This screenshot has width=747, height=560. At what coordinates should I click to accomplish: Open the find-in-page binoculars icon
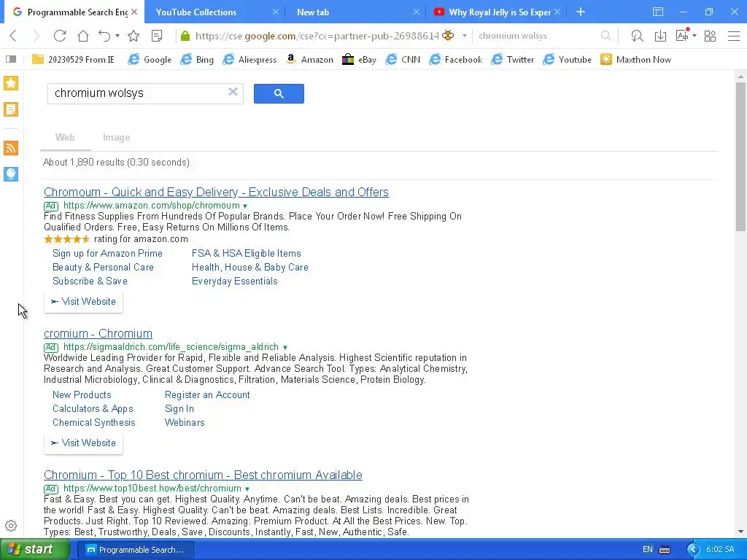(637, 36)
